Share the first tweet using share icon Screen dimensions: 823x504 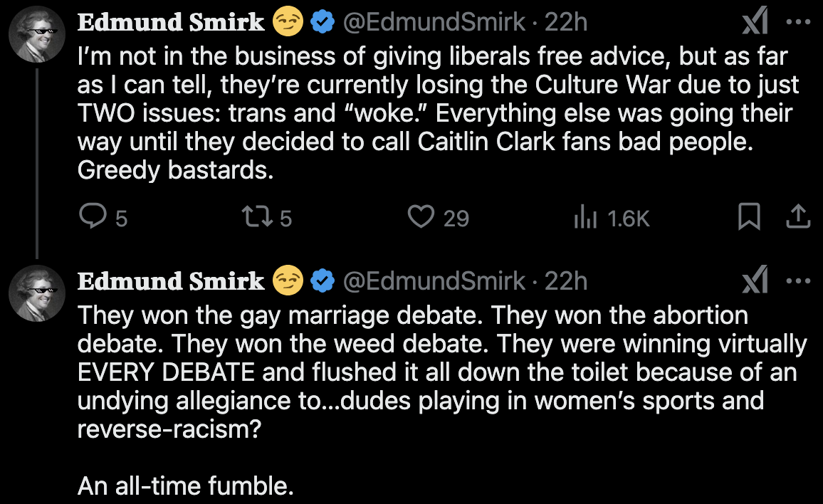[798, 218]
